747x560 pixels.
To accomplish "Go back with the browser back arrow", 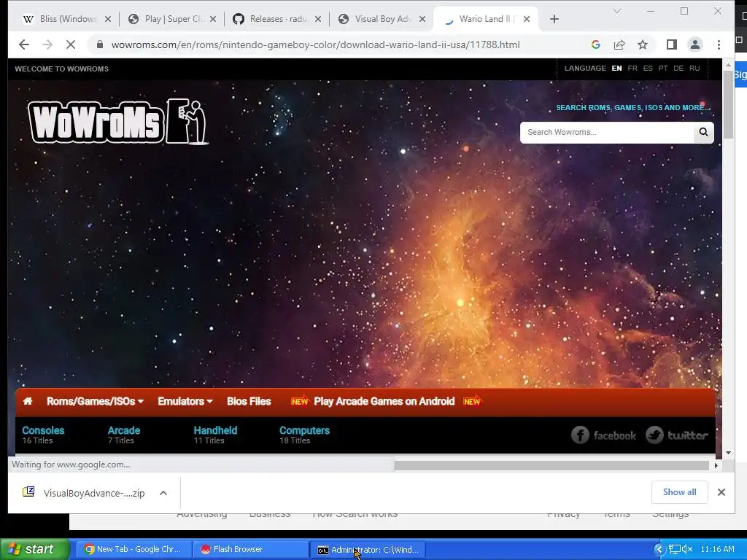I will coord(24,44).
